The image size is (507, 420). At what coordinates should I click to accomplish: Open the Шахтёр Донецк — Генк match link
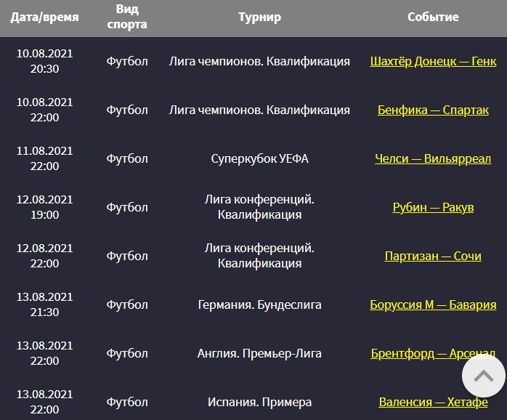[x=433, y=61]
